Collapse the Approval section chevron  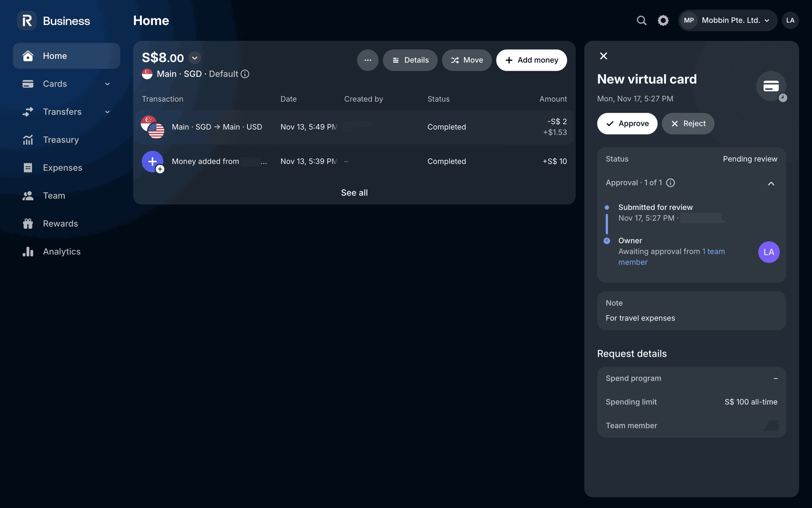click(771, 183)
